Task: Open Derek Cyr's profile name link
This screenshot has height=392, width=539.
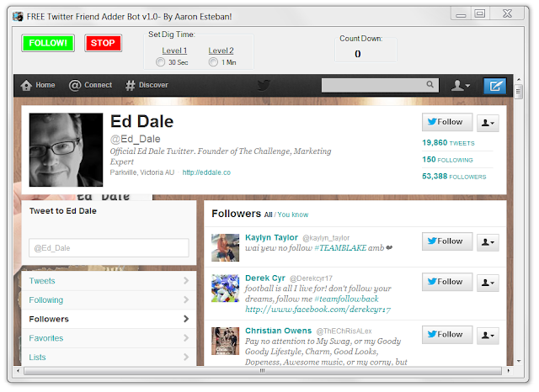Action: point(265,278)
